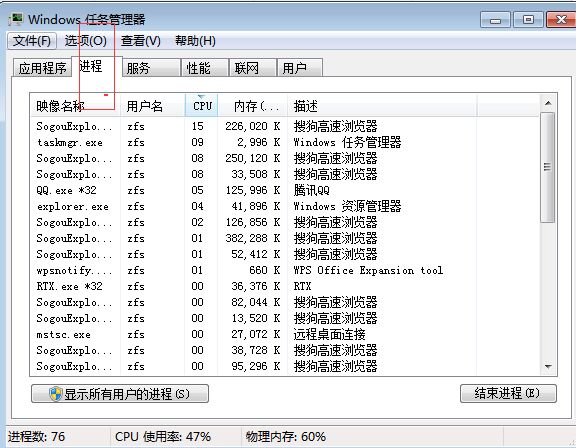Select SogouExplo process using 13,520 K
The image size is (576, 448).
(285, 318)
